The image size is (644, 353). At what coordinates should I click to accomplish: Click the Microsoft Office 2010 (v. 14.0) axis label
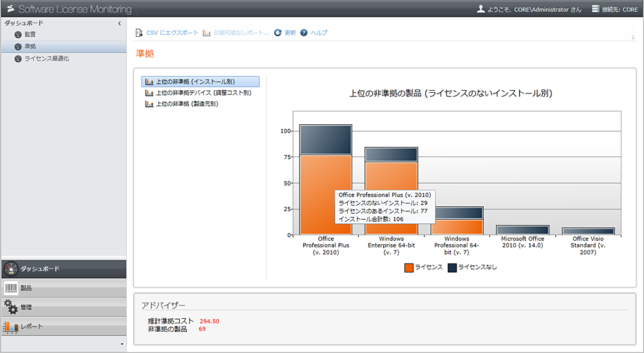click(x=522, y=242)
